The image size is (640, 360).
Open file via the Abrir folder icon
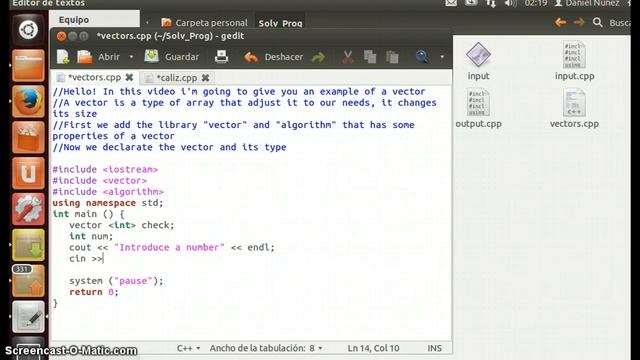(85, 57)
